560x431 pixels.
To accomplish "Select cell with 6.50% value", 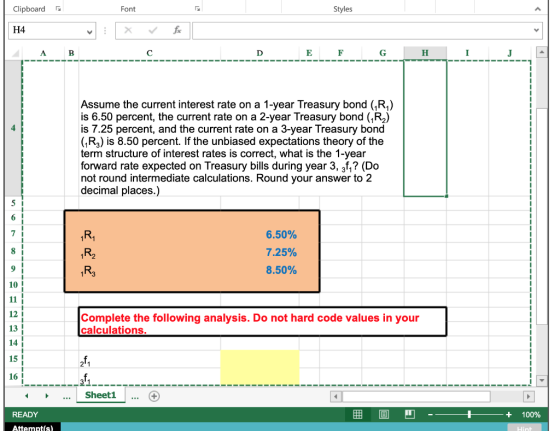I will click(x=260, y=234).
